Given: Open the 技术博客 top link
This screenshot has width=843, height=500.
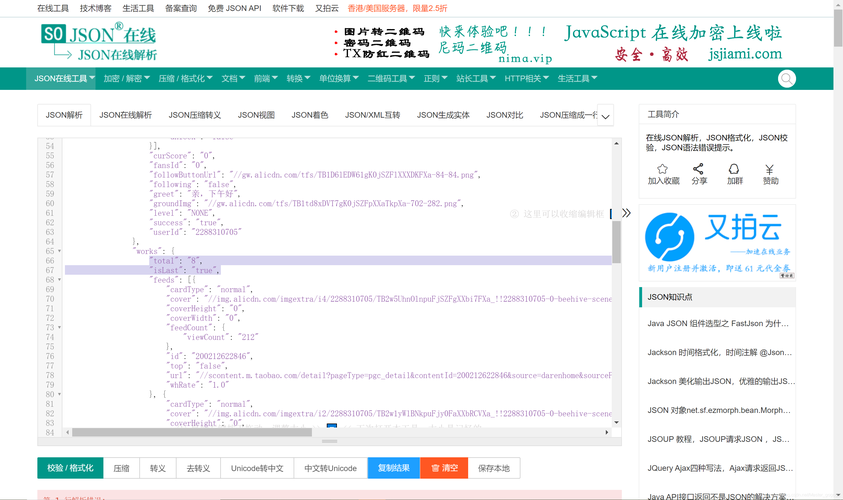Looking at the screenshot, I should [x=96, y=8].
